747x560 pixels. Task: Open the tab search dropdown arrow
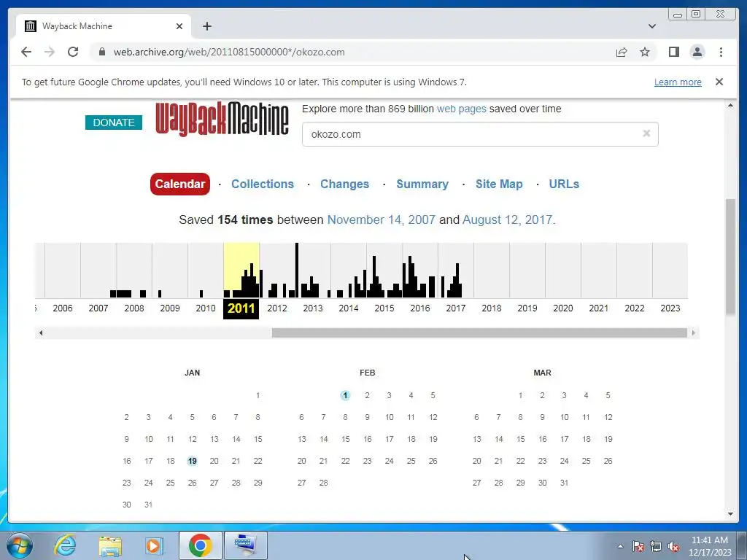click(x=652, y=26)
